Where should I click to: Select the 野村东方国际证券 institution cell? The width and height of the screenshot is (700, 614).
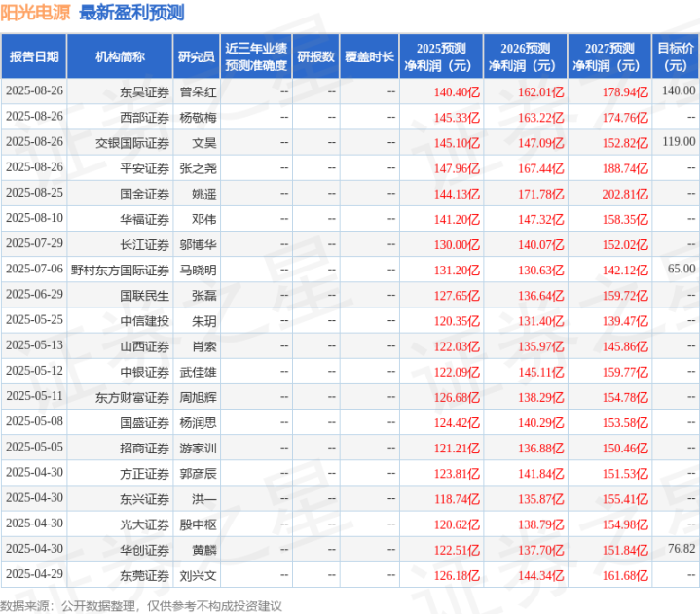[120, 270]
